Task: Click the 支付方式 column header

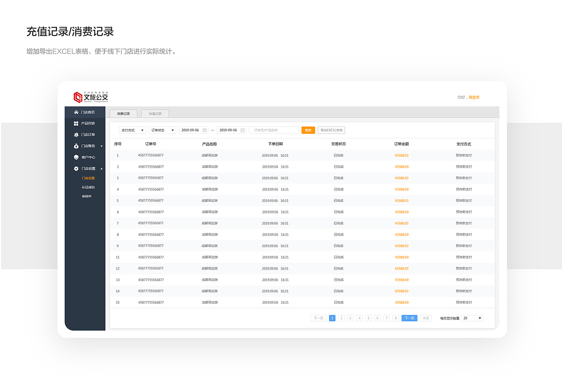Action: [x=464, y=144]
